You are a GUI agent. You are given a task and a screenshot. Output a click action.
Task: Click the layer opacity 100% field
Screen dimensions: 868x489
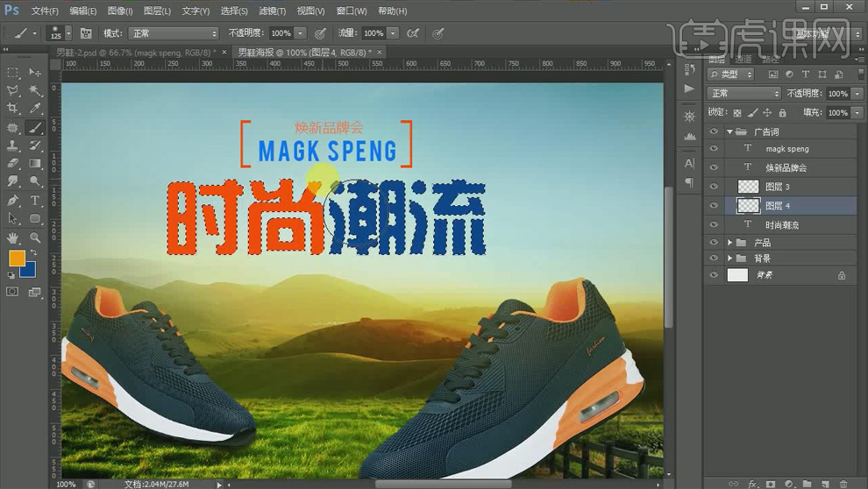(838, 93)
